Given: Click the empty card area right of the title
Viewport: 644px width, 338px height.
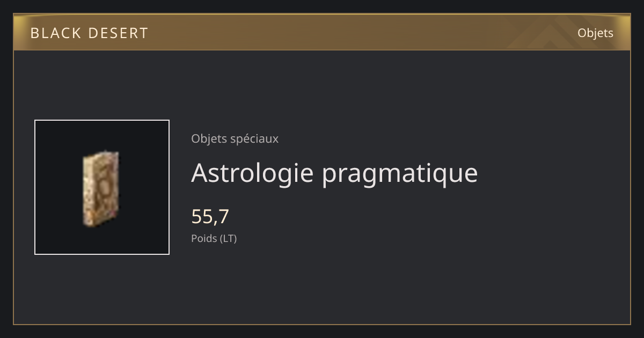Looking at the screenshot, I should click(553, 173).
